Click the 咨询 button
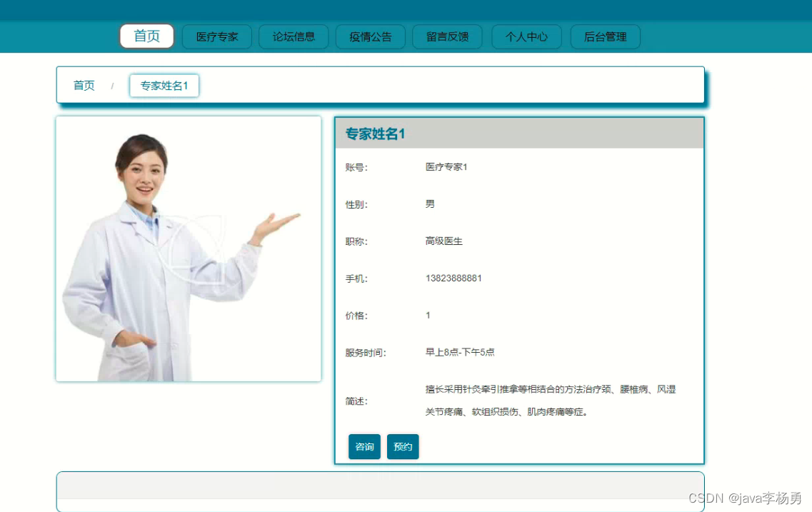 [364, 446]
